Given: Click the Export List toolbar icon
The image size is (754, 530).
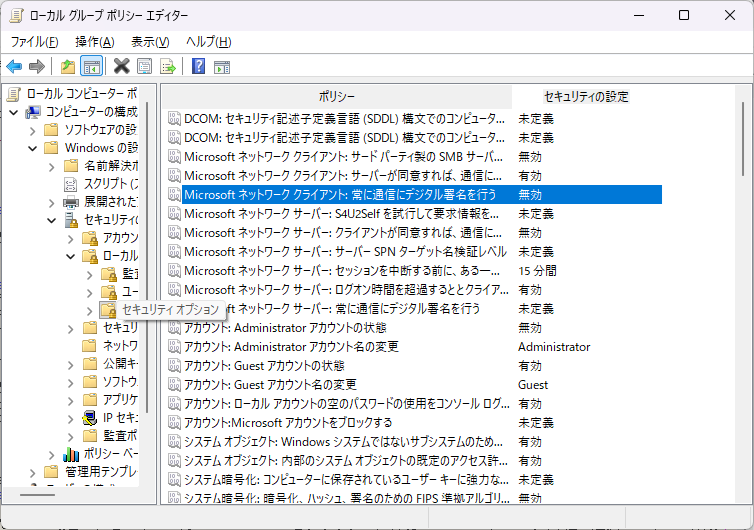Looking at the screenshot, I should 169,67.
